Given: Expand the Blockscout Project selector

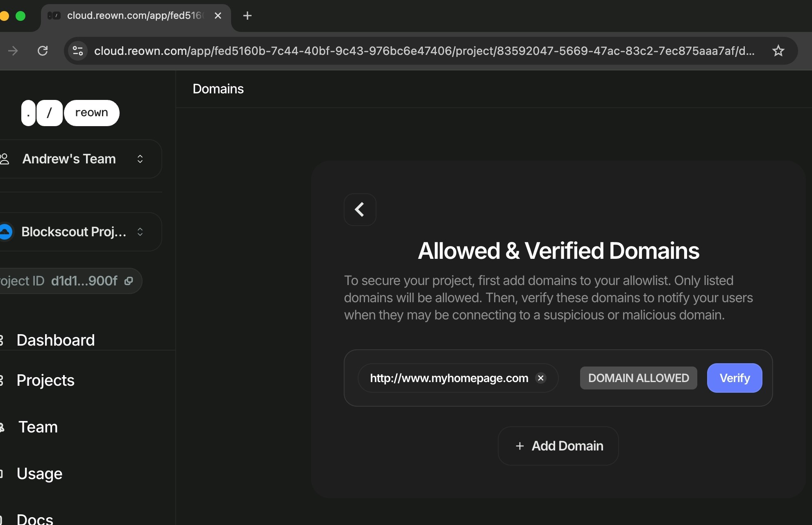Looking at the screenshot, I should (x=140, y=232).
